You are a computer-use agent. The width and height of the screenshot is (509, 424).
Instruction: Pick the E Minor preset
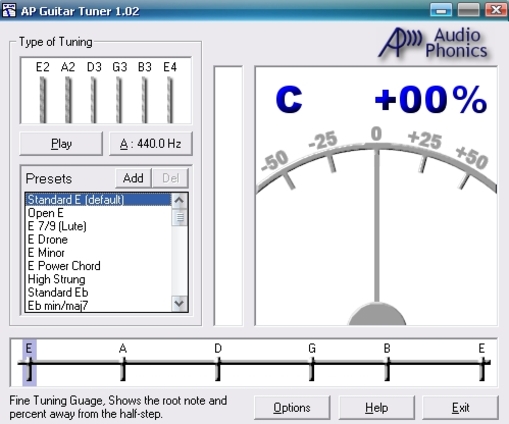99,253
